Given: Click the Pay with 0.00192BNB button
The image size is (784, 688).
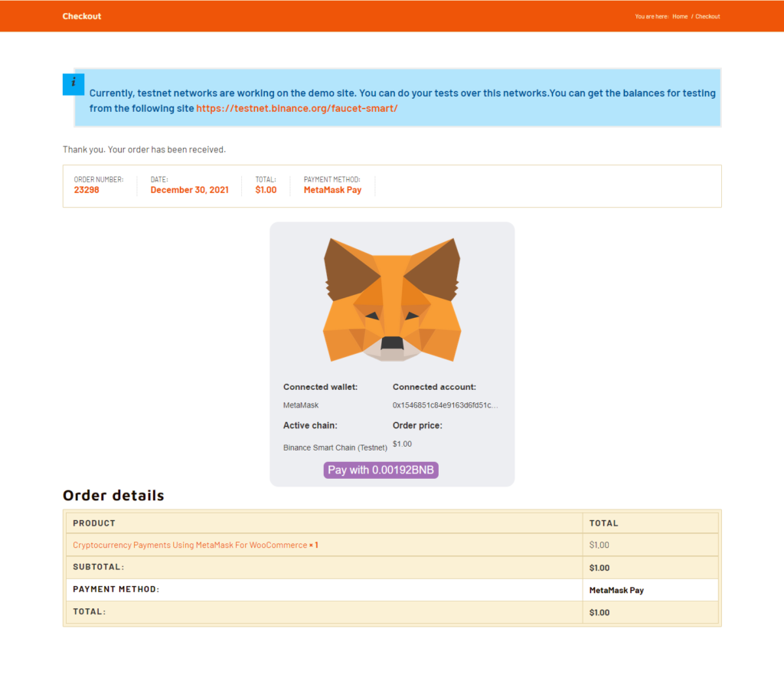Looking at the screenshot, I should click(381, 470).
